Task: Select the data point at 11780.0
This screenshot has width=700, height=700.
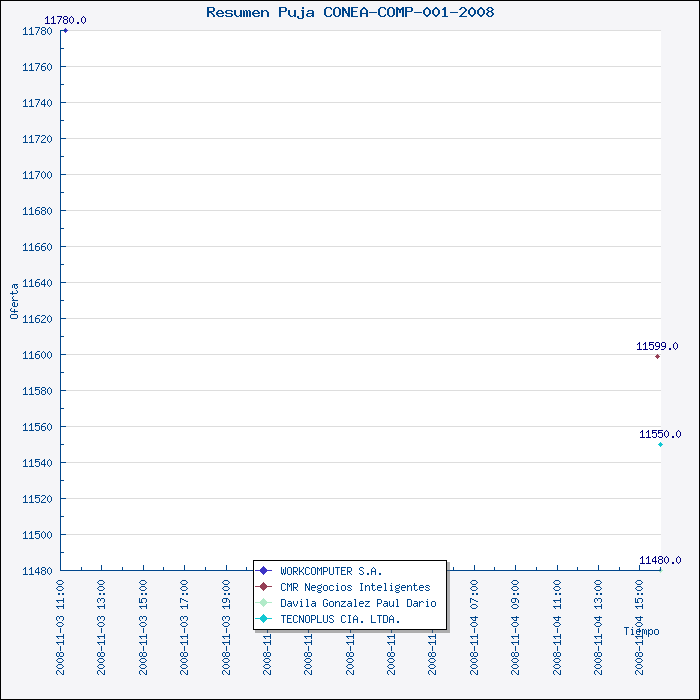Action: coord(65,30)
